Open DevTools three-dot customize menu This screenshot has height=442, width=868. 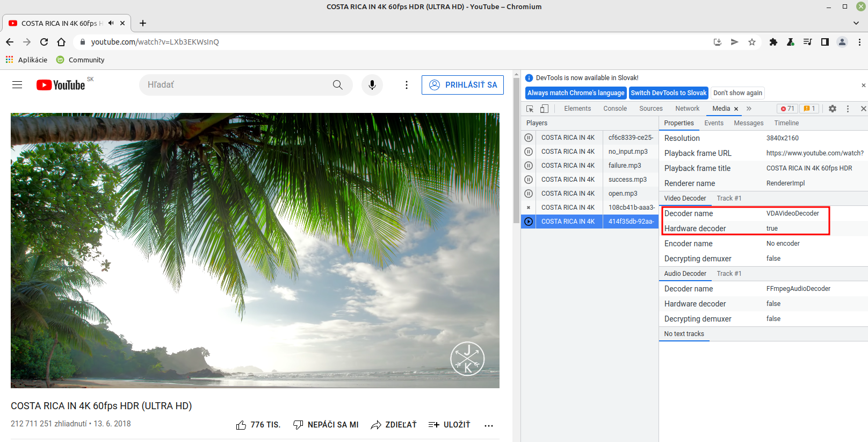tap(848, 109)
